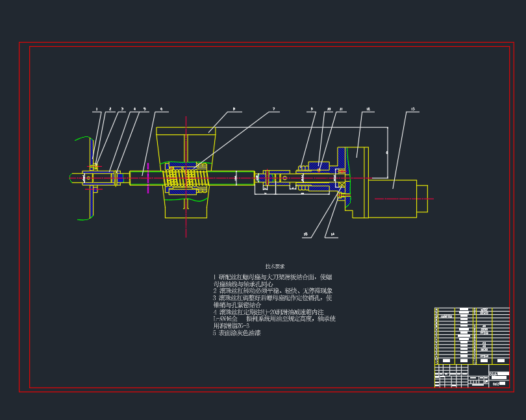Select callout 13 pointing to the motor
The height and width of the screenshot is (420, 526).
coord(413,108)
